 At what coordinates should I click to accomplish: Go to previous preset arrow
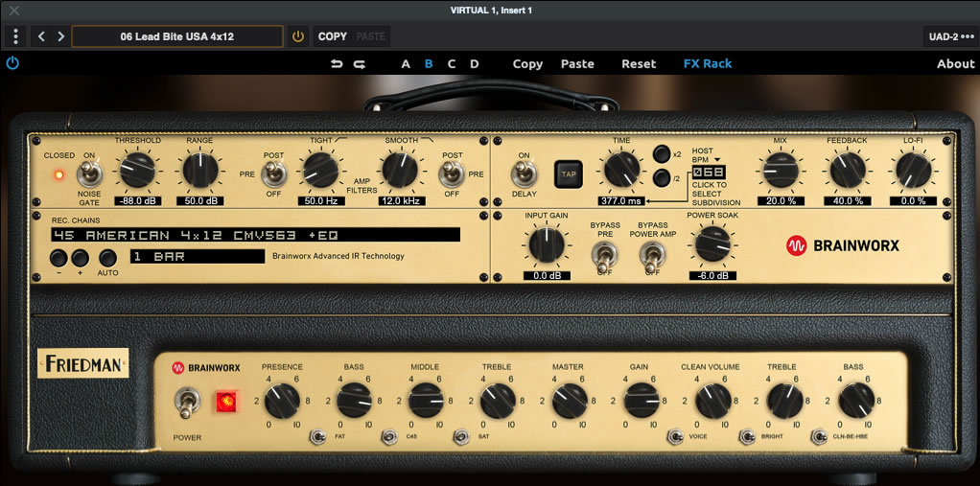(x=41, y=36)
